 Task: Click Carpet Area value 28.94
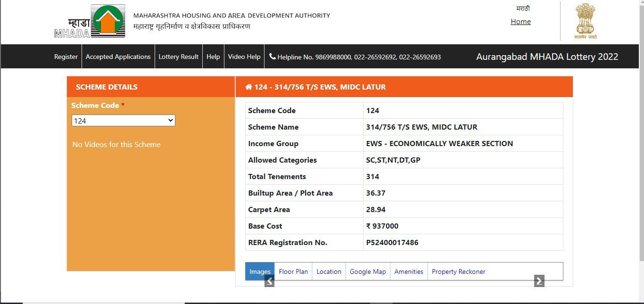tap(376, 210)
